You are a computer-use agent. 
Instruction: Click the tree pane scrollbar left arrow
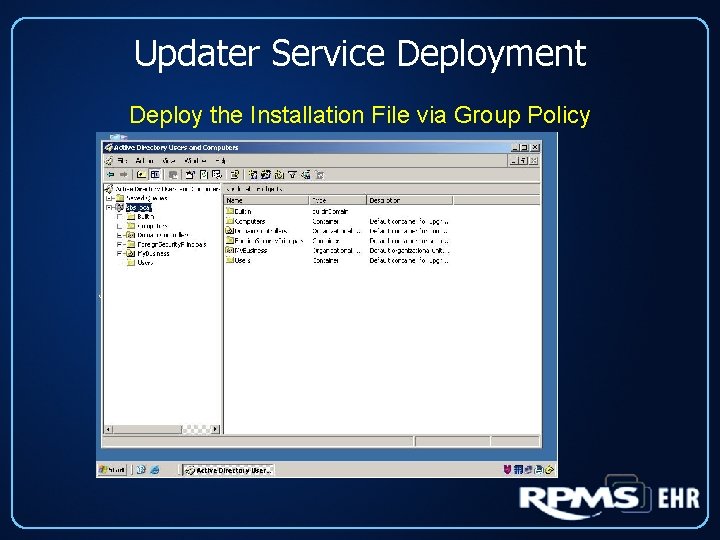(x=108, y=429)
